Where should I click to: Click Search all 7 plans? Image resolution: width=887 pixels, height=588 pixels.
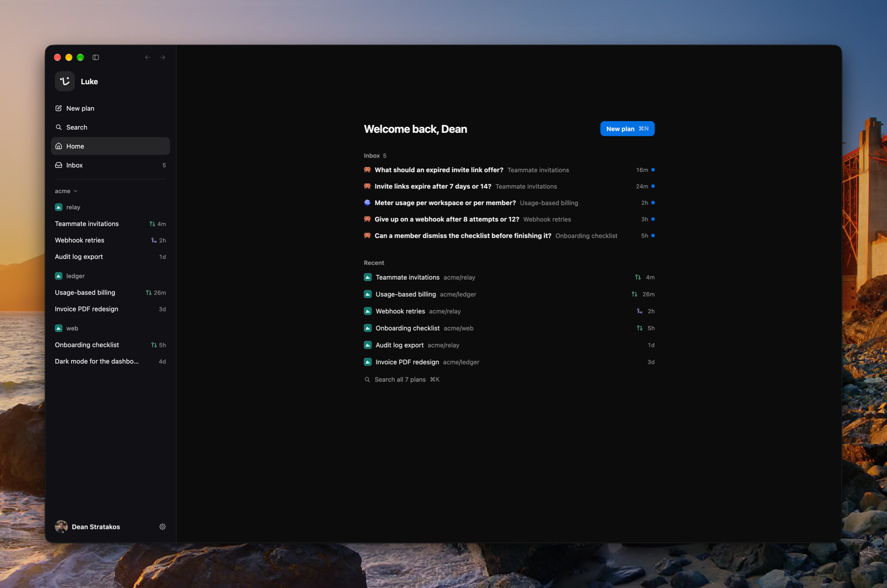402,380
